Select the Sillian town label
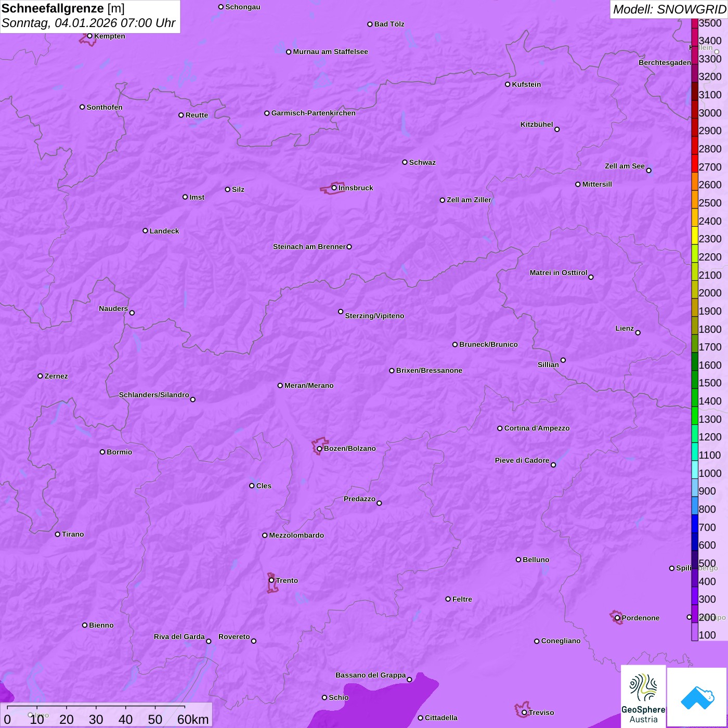Viewport: 728px width, 728px height. point(548,365)
